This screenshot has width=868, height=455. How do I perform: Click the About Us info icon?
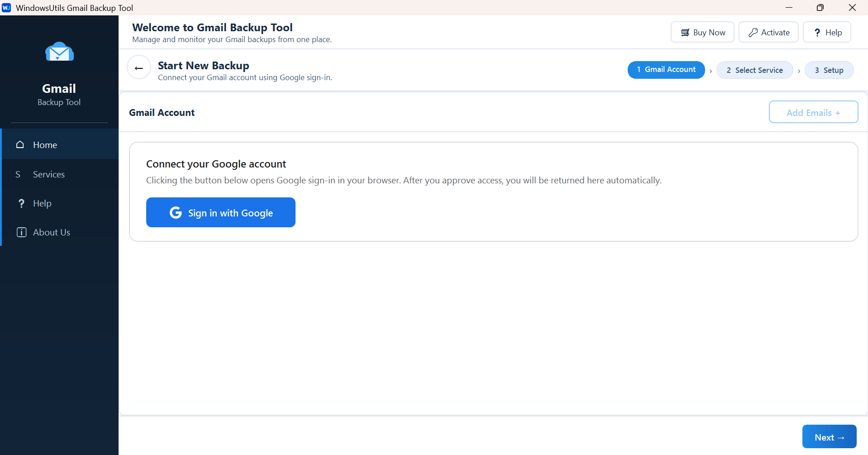(x=21, y=232)
